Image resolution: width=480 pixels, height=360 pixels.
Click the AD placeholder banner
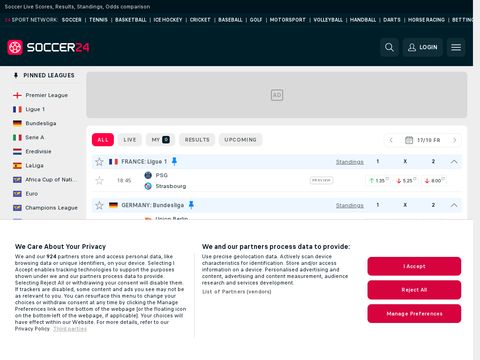tap(277, 95)
